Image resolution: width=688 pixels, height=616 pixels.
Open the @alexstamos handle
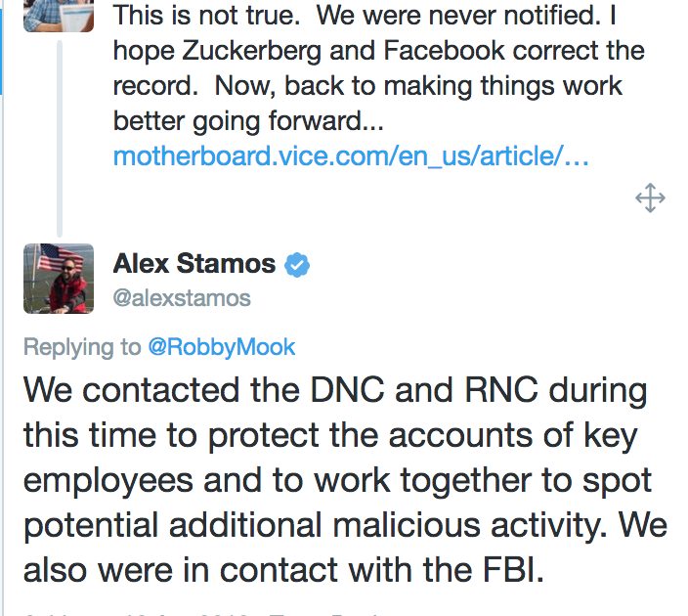182,298
